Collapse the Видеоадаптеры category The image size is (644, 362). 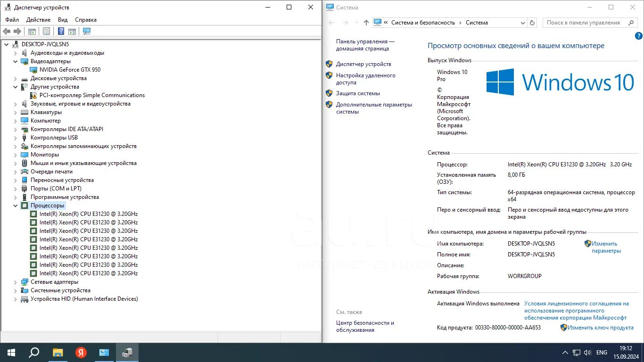[x=16, y=61]
